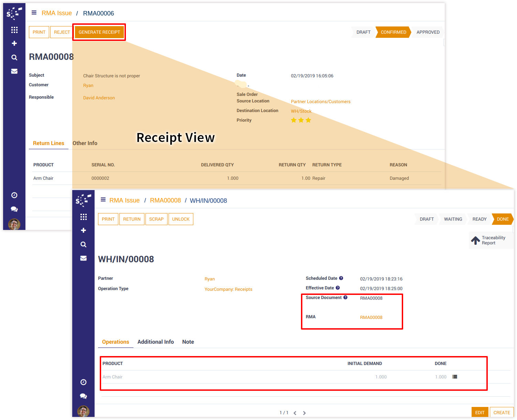Image resolution: width=517 pixels, height=420 pixels.
Task: Open the clock activities icon in receipt sidebar
Action: [x=83, y=382]
